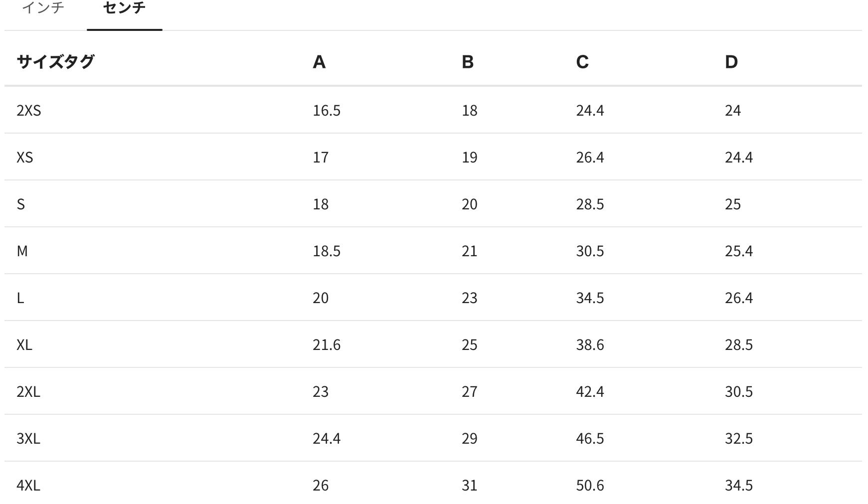This screenshot has width=868, height=504.
Task: Select the センチ tab
Action: coord(124,7)
